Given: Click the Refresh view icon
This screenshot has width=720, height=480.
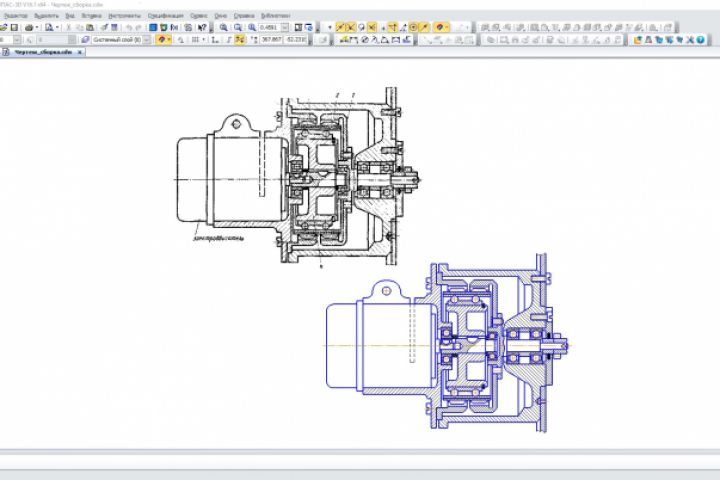Looking at the screenshot, I should 309,28.
